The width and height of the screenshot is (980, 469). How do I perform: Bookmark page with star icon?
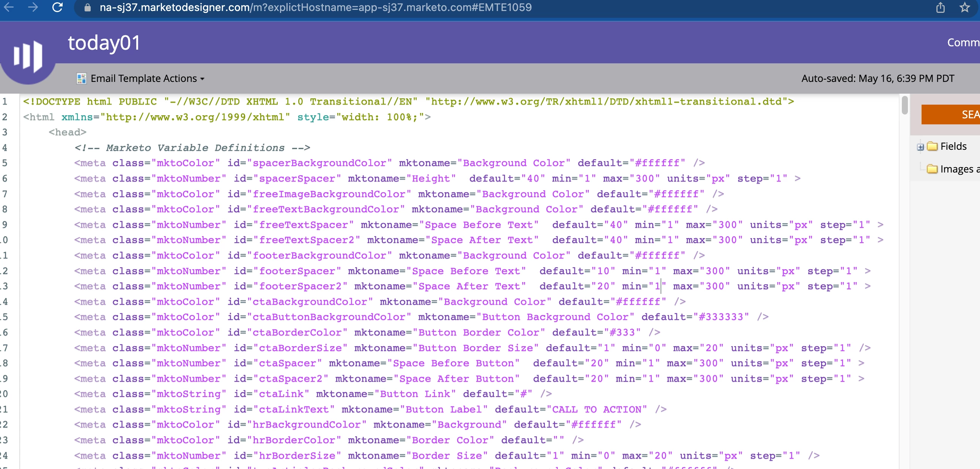coord(964,7)
